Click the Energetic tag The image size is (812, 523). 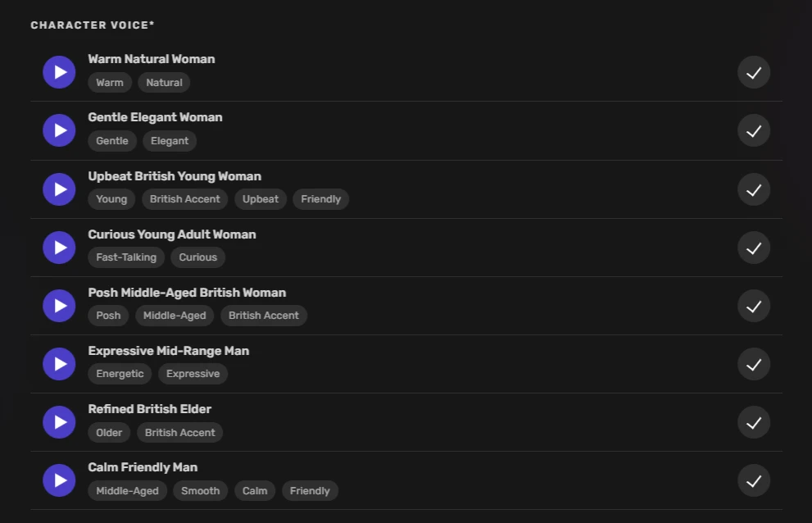coord(120,374)
